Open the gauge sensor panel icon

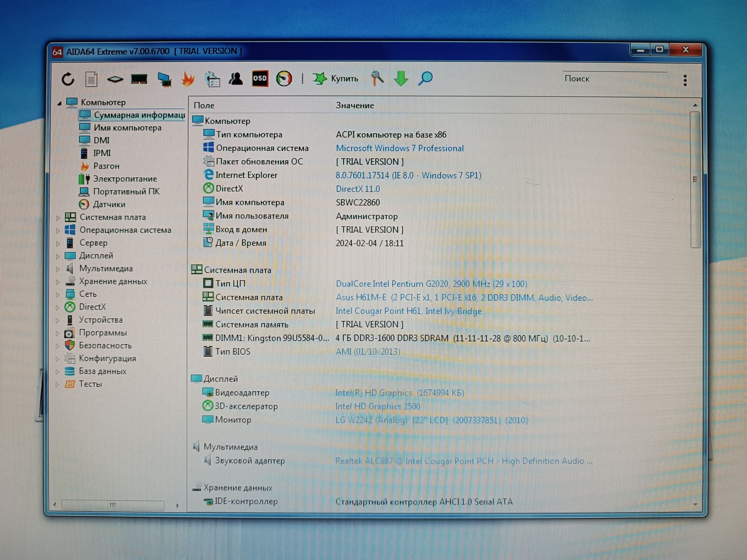[284, 79]
